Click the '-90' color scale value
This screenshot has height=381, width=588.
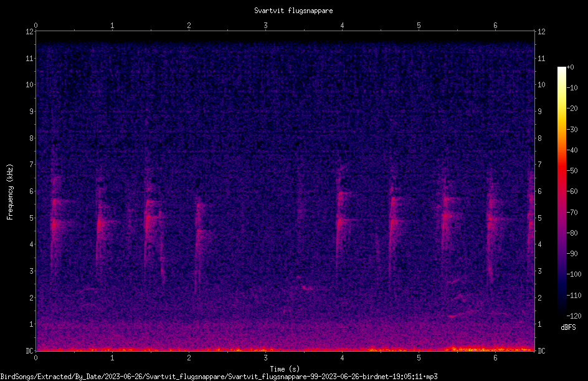tap(572, 254)
